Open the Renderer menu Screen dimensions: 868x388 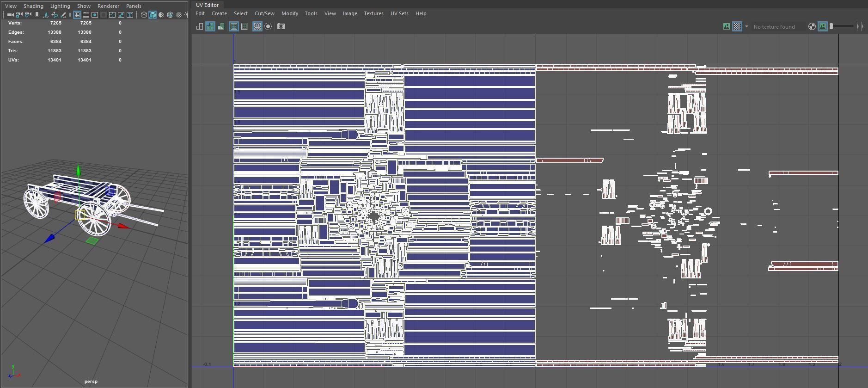tap(109, 6)
